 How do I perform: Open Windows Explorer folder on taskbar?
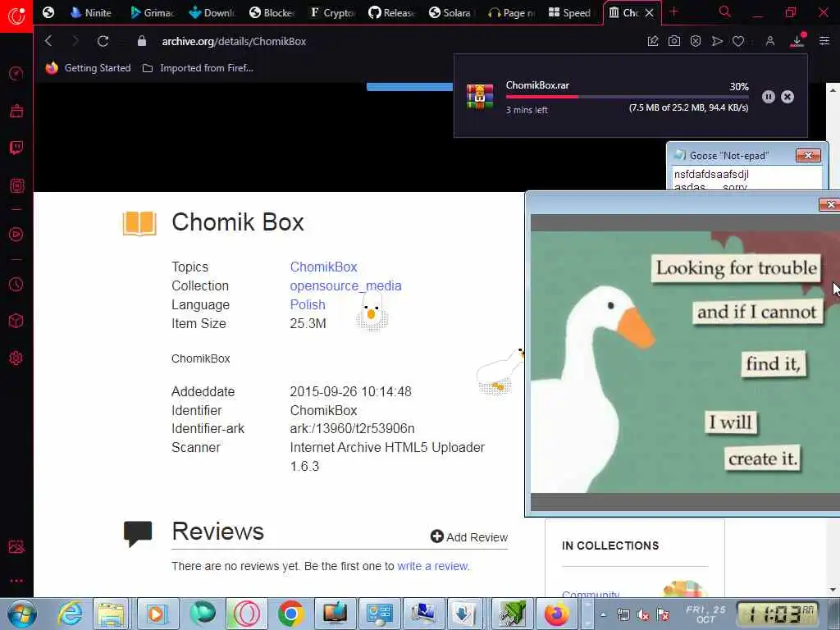click(111, 614)
